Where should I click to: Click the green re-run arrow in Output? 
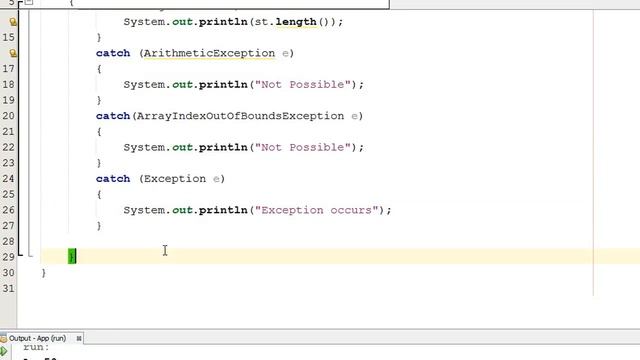click(x=4, y=351)
